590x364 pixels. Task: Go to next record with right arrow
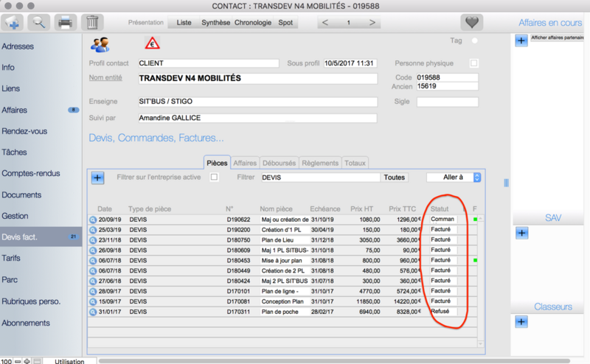[x=372, y=23]
